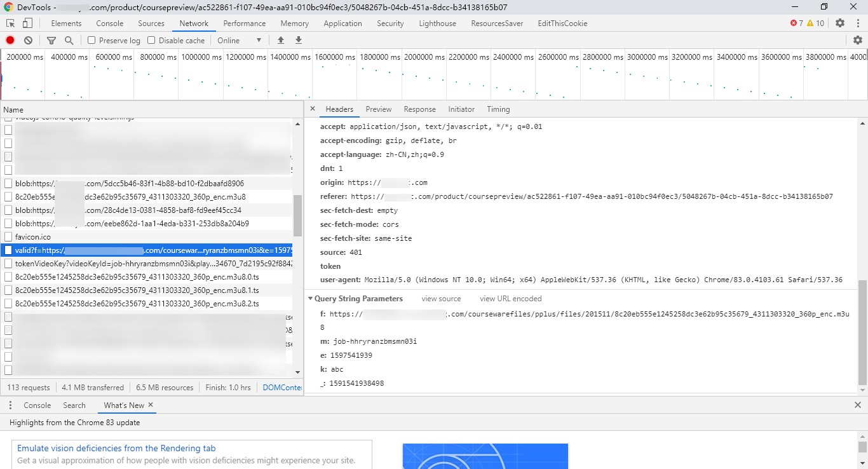Tick the checkbox beside favicon.ico
Screen dimensions: 868x469
(x=8, y=237)
